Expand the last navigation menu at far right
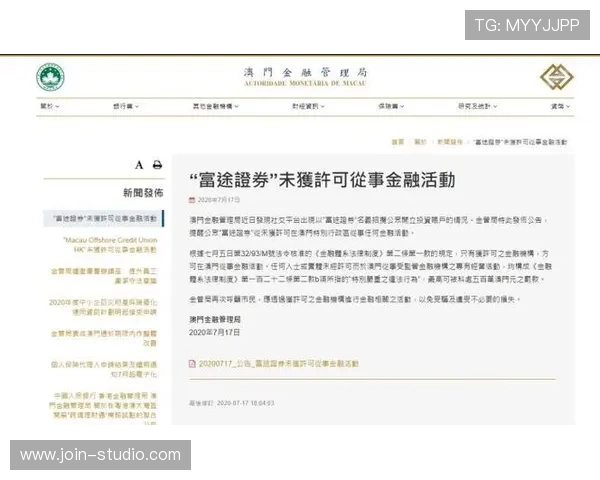 pyautogui.click(x=560, y=106)
